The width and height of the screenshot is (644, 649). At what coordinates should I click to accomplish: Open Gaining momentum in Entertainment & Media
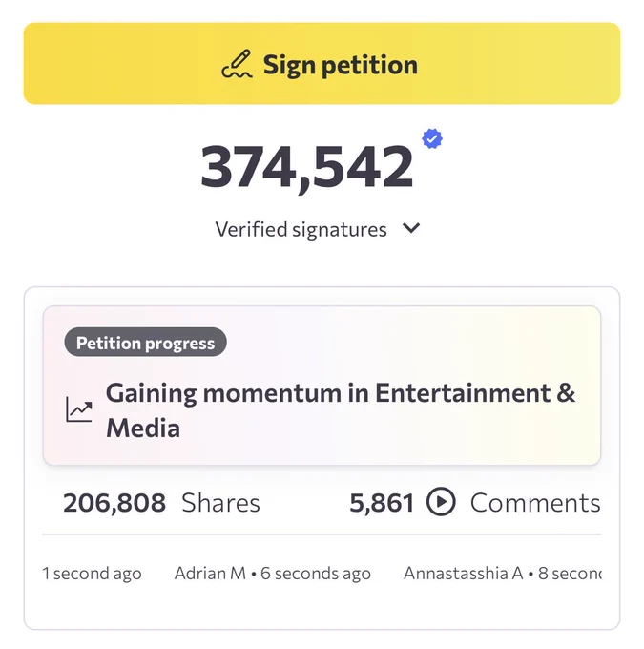[x=341, y=410]
